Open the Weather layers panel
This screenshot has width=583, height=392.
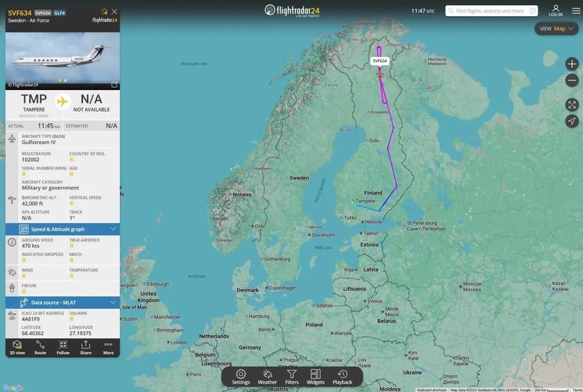(267, 376)
